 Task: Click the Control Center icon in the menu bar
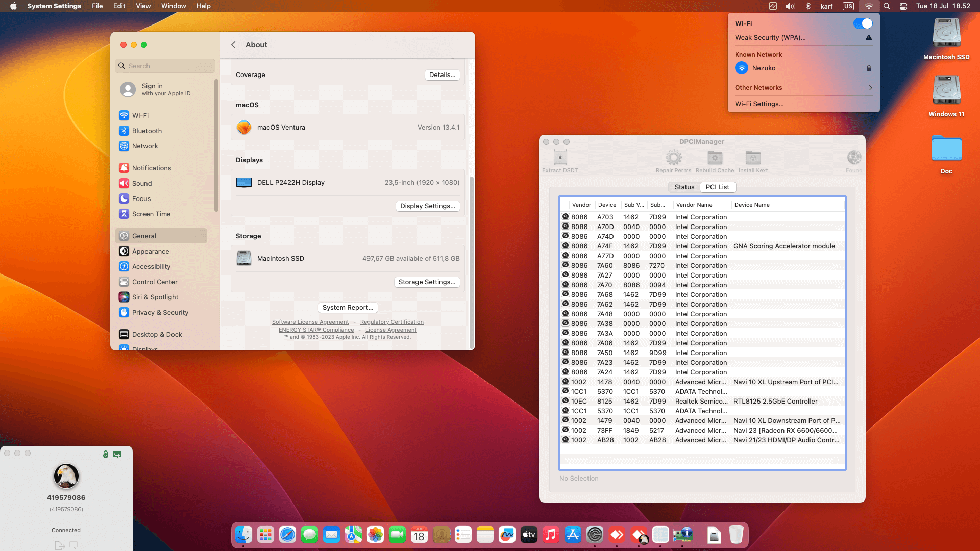[903, 6]
